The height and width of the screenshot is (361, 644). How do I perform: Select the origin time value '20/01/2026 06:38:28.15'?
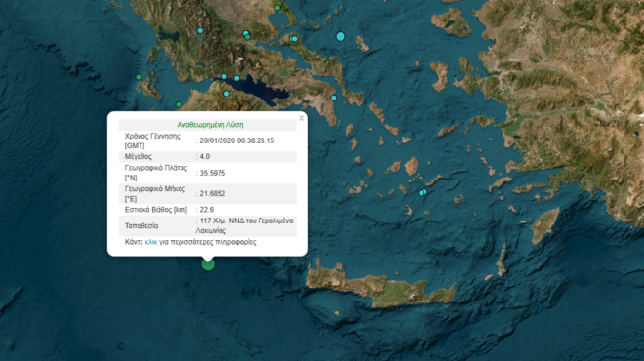[237, 140]
